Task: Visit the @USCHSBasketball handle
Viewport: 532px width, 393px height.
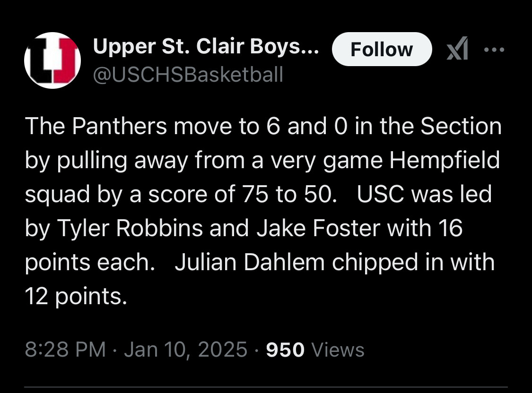Action: click(188, 74)
